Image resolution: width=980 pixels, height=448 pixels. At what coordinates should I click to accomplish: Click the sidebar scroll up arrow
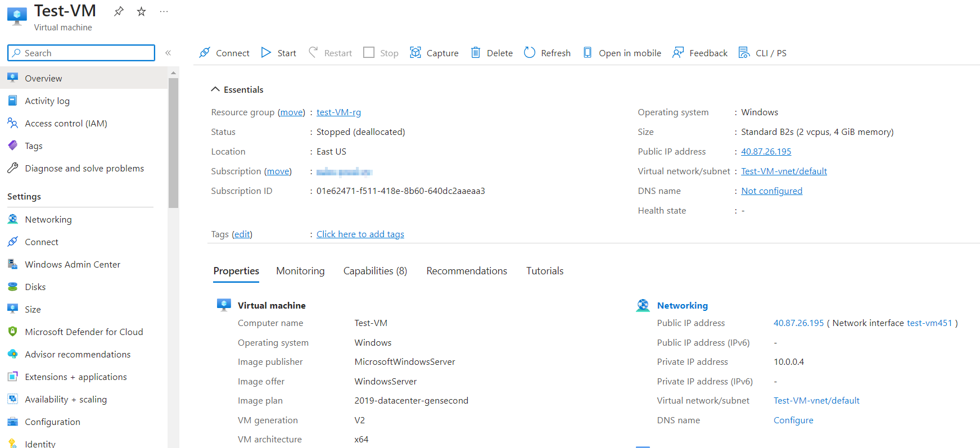(173, 73)
